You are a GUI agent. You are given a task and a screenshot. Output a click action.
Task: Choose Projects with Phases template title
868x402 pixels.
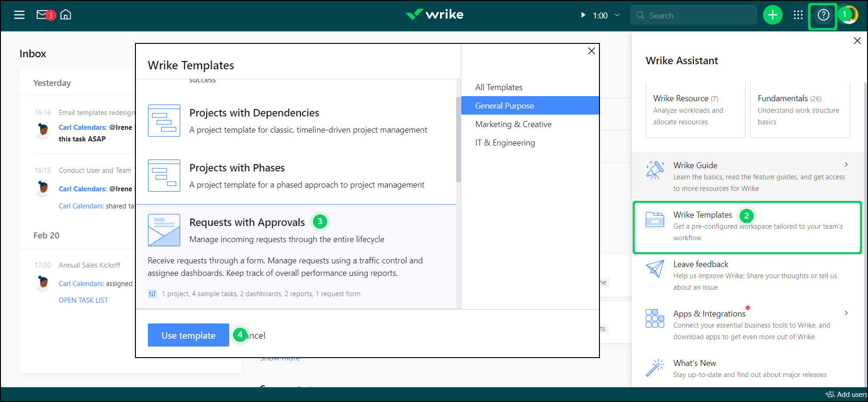237,168
